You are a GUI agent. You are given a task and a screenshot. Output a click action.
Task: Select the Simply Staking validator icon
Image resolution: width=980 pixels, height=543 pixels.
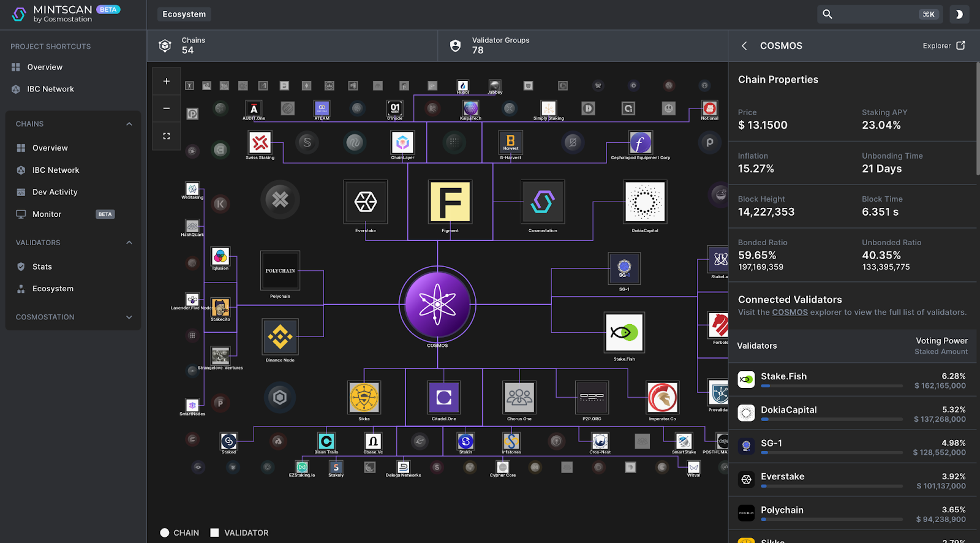click(x=548, y=108)
